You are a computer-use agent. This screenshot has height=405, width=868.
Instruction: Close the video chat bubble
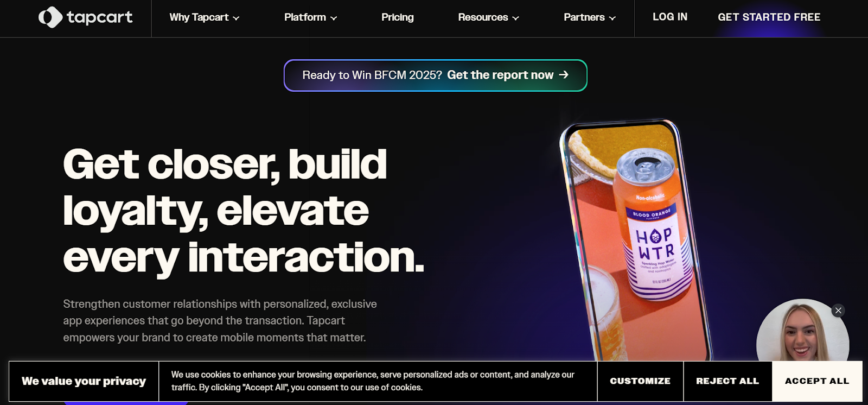(838, 311)
